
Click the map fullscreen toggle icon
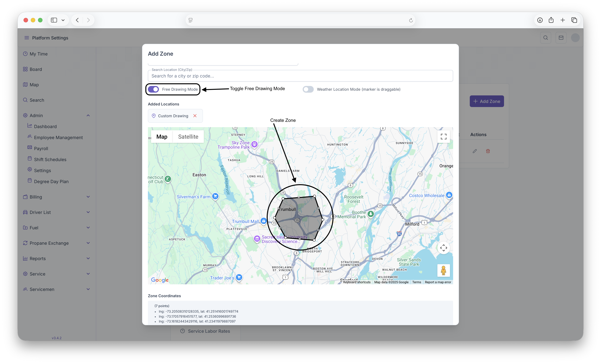click(443, 136)
